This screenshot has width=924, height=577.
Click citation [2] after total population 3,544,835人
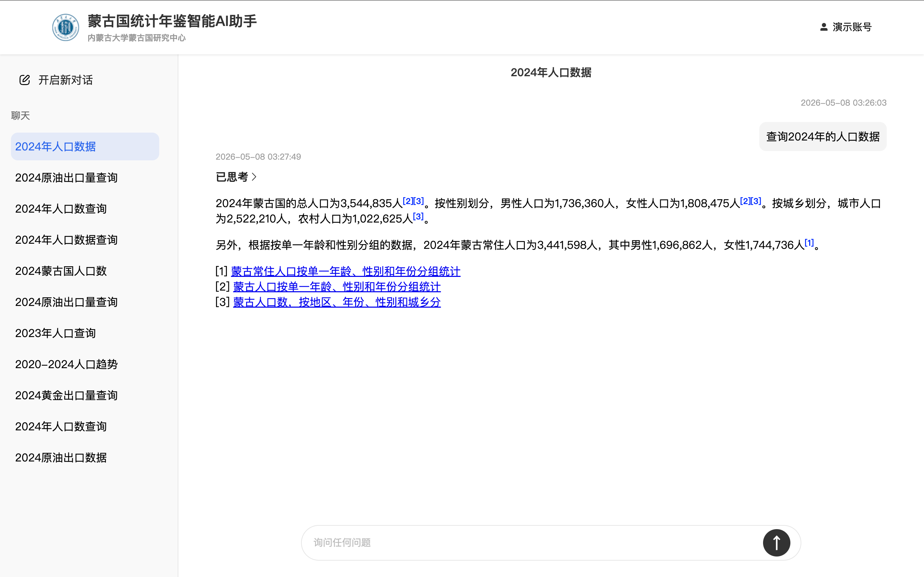408,201
